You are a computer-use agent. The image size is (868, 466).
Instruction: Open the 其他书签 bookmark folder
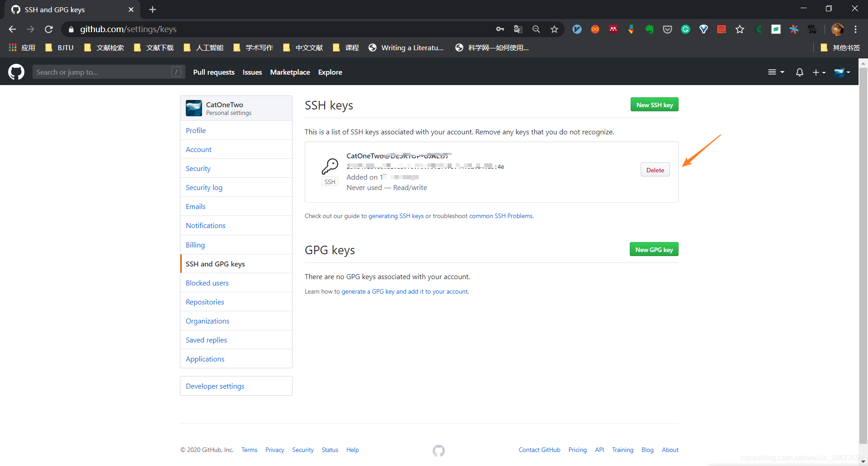840,48
